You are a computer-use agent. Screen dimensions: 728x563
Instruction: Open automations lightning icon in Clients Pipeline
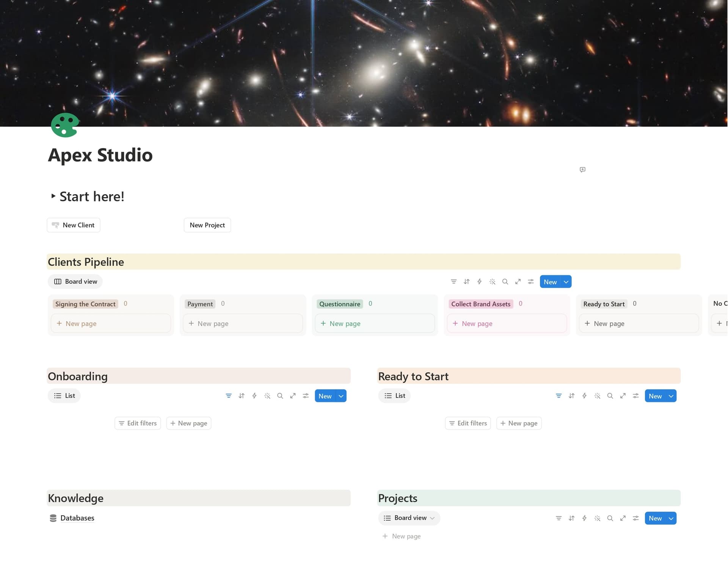(x=479, y=281)
